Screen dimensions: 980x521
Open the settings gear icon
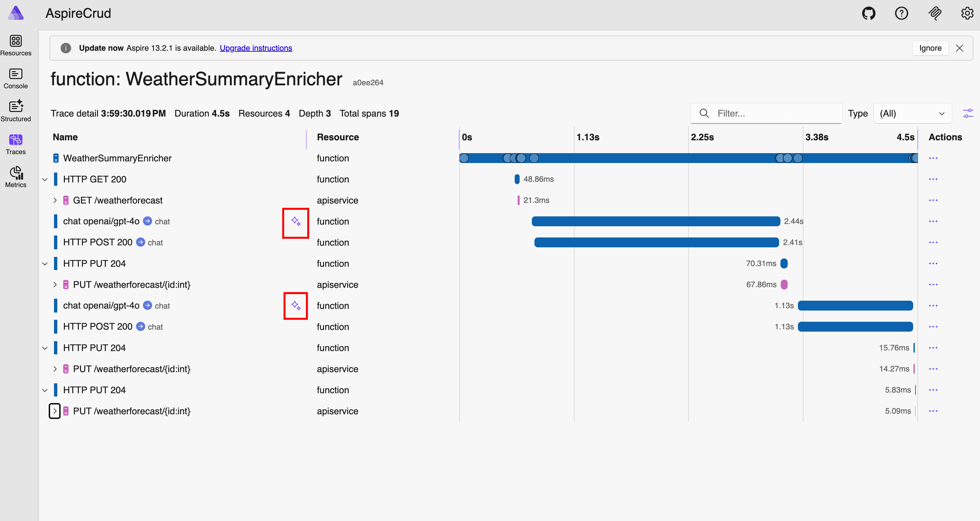coord(967,14)
